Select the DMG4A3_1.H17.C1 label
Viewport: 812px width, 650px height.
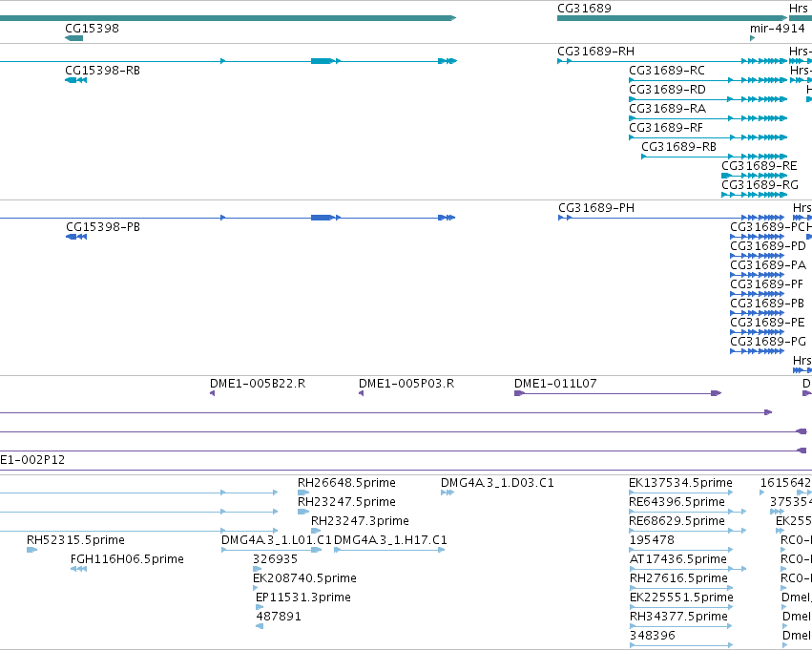click(390, 539)
